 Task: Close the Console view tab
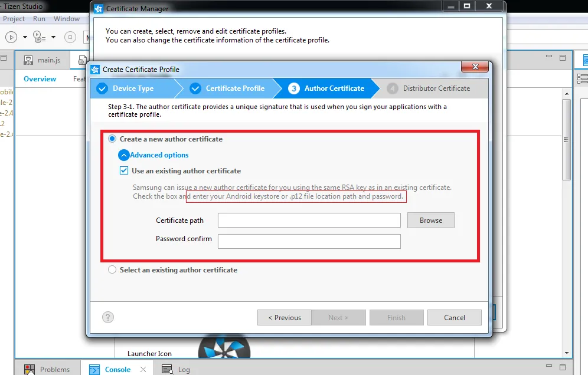tap(143, 369)
